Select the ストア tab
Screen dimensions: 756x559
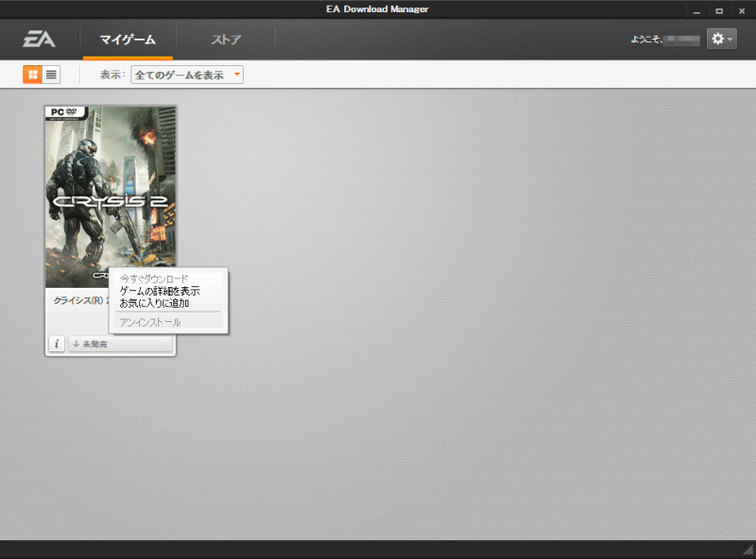(x=226, y=40)
